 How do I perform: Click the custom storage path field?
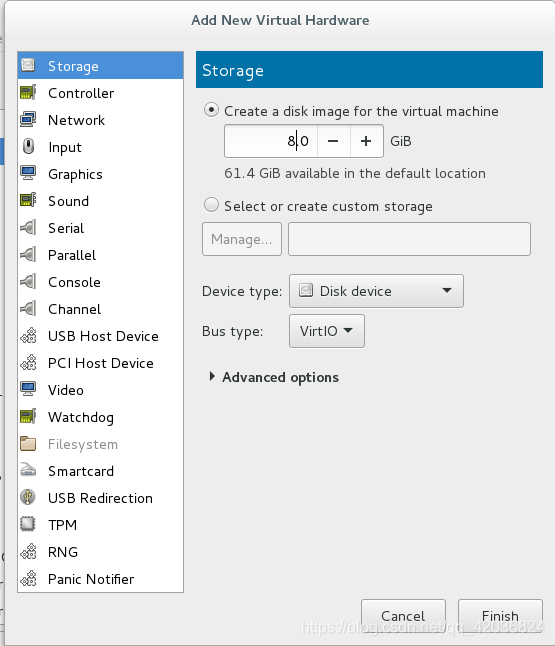pyautogui.click(x=409, y=239)
